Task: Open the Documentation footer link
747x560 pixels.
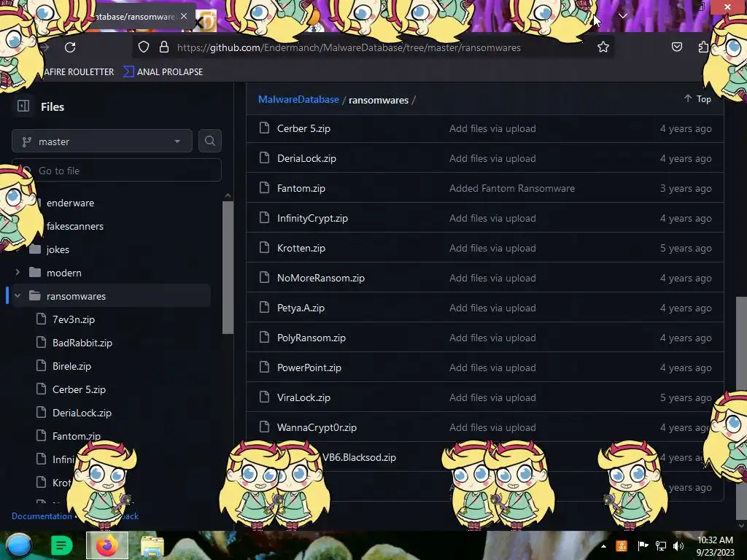Action: coord(42,516)
